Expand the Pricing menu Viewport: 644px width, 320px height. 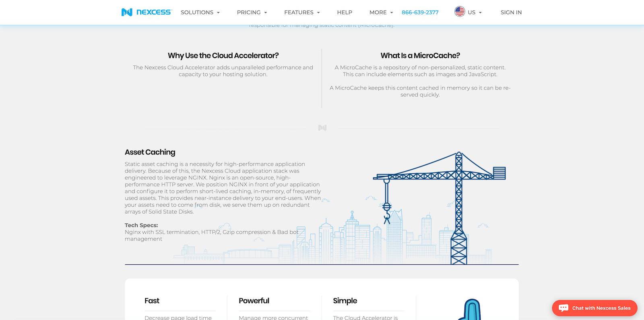(252, 12)
